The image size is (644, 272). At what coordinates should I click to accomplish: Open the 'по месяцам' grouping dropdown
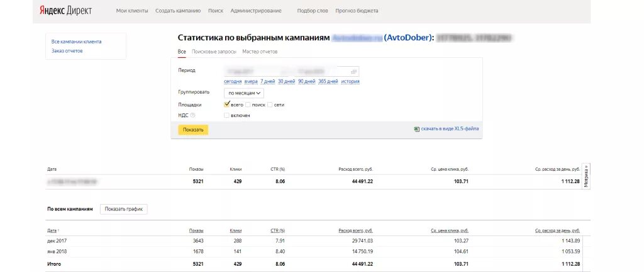pyautogui.click(x=244, y=93)
